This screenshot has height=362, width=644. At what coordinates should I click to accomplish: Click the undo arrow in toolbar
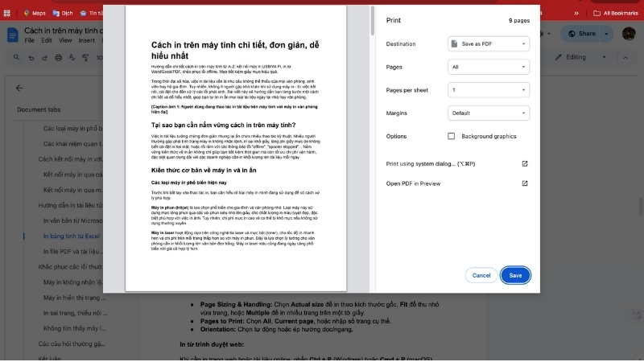click(33, 57)
